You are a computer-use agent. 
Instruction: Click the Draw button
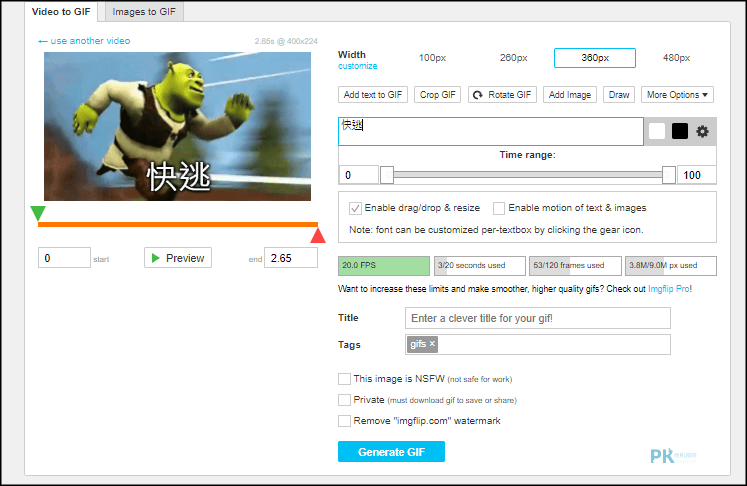point(619,95)
